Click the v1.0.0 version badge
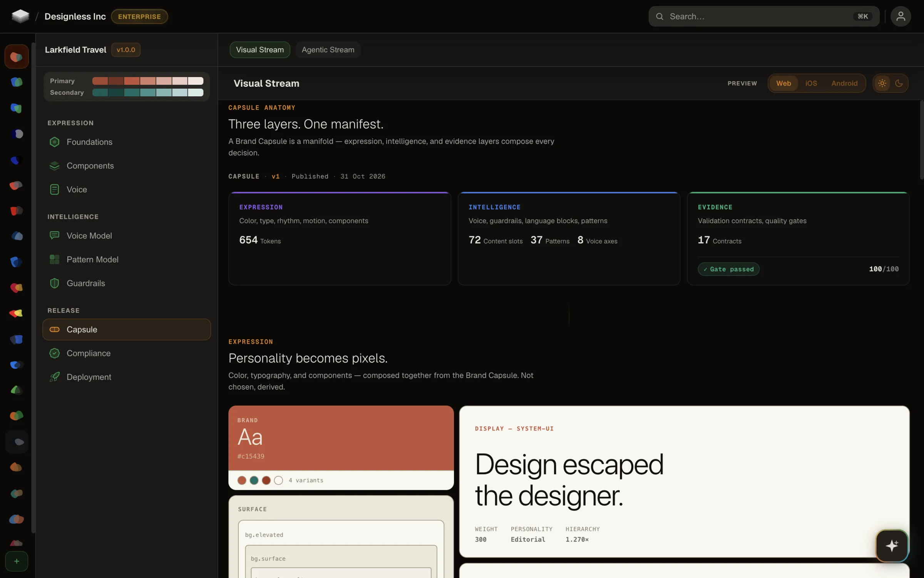The width and height of the screenshot is (924, 578). [126, 50]
